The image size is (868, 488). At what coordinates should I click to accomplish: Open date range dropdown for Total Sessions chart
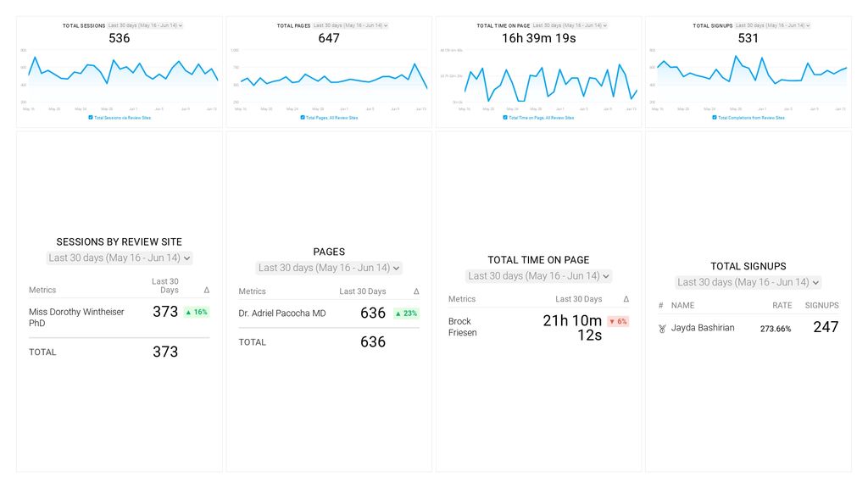tap(146, 25)
